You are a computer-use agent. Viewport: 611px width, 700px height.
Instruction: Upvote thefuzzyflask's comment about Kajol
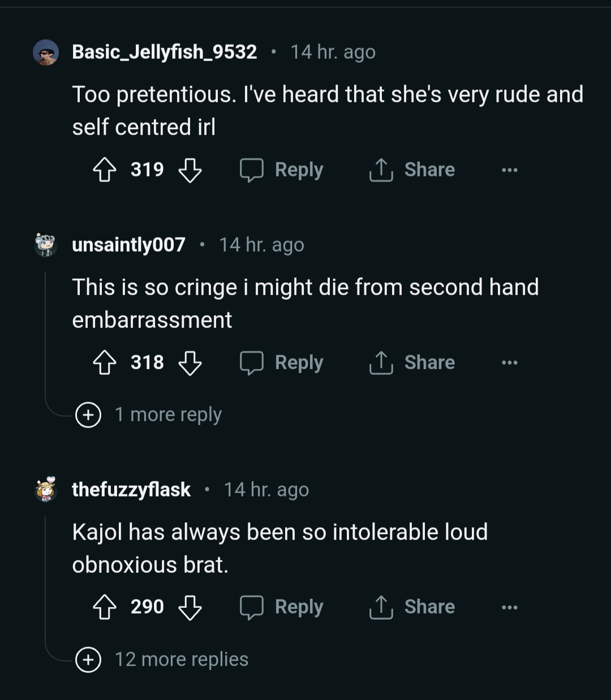(104, 607)
